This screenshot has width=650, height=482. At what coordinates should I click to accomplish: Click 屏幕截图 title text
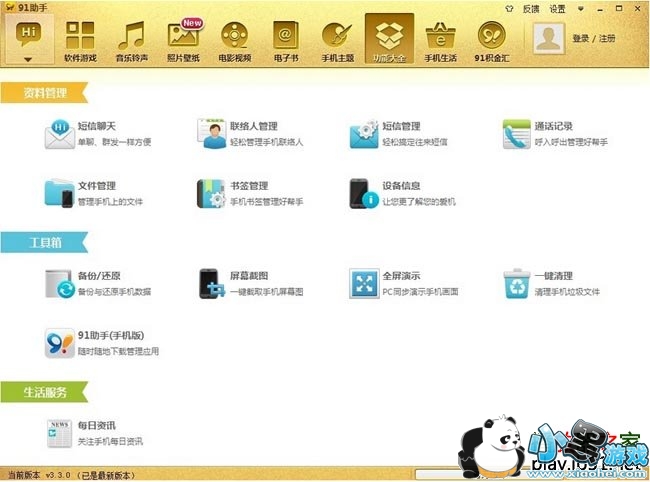249,276
